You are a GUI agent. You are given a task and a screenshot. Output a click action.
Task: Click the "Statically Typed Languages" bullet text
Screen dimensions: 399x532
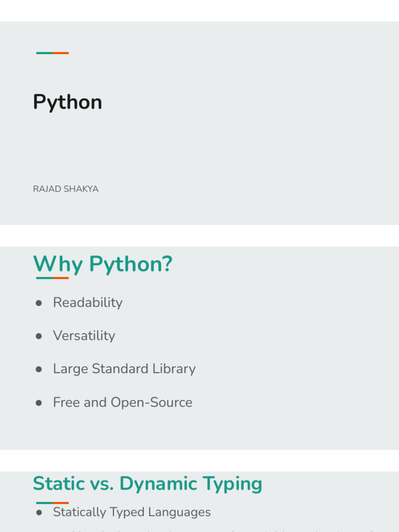132,512
